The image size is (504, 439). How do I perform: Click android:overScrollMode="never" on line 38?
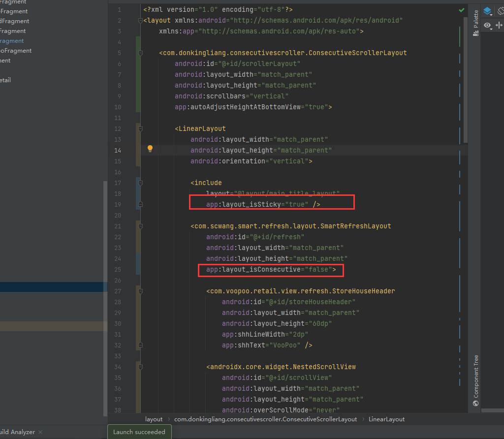coord(281,410)
